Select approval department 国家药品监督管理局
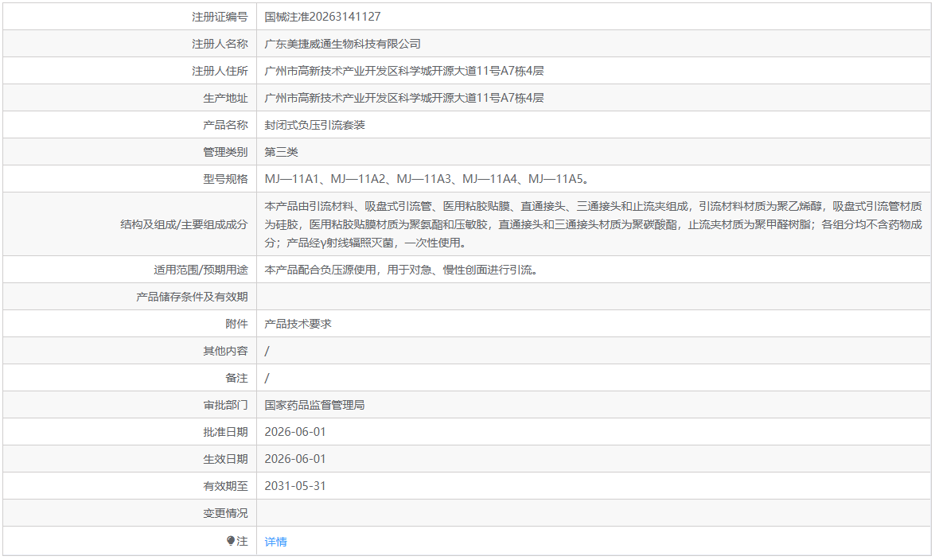Screen dimensions: 935x560 pyautogui.click(x=314, y=405)
